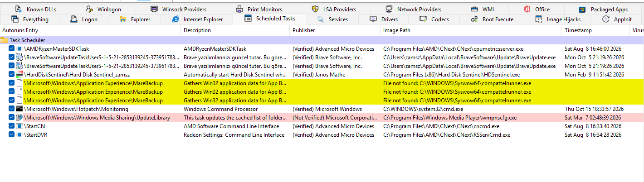Click the Mon Feb 9 11:51:42 2026 timestamp
Image resolution: width=644 pixels, height=182 pixels.
coord(594,74)
